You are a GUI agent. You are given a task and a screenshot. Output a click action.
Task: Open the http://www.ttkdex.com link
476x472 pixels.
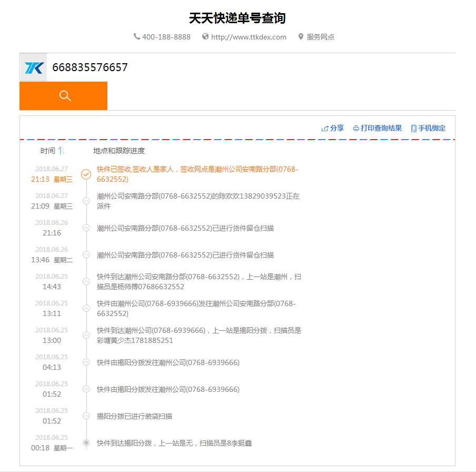tap(249, 37)
